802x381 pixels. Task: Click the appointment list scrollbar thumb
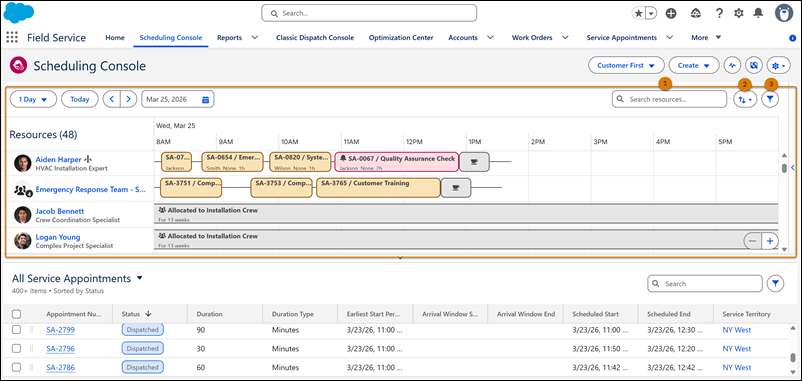(792, 357)
